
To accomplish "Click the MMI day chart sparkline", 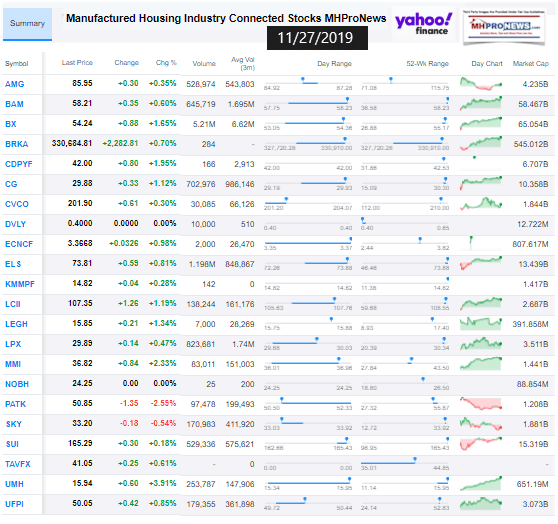I will pos(481,363).
